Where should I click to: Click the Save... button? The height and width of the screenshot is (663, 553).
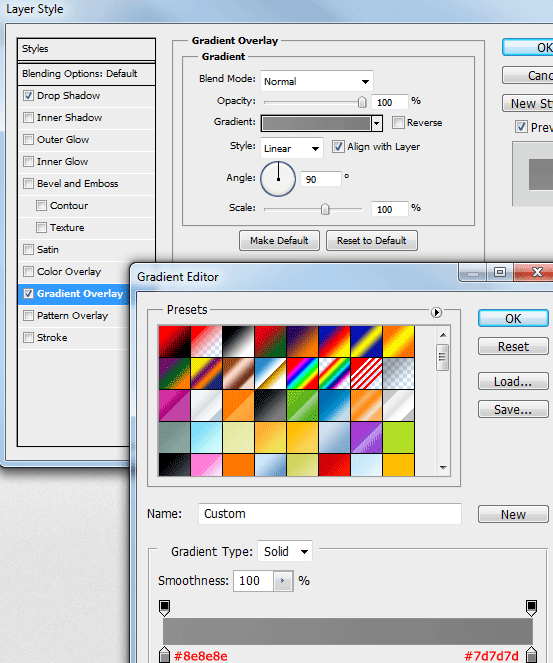[x=513, y=409]
